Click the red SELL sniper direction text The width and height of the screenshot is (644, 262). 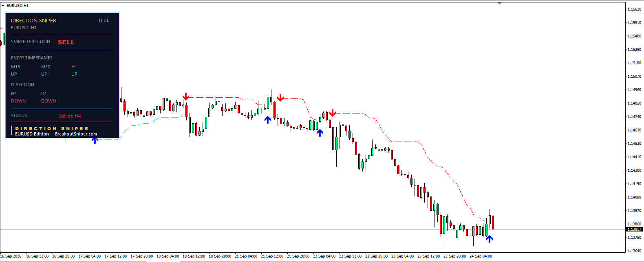point(66,42)
